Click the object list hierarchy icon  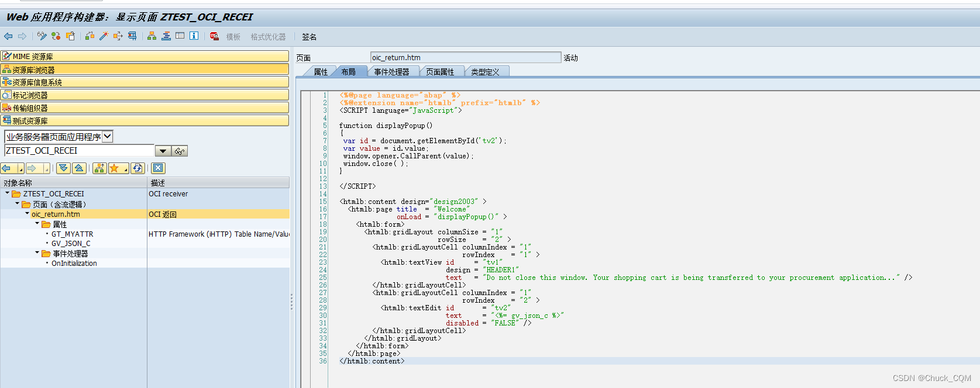[152, 36]
